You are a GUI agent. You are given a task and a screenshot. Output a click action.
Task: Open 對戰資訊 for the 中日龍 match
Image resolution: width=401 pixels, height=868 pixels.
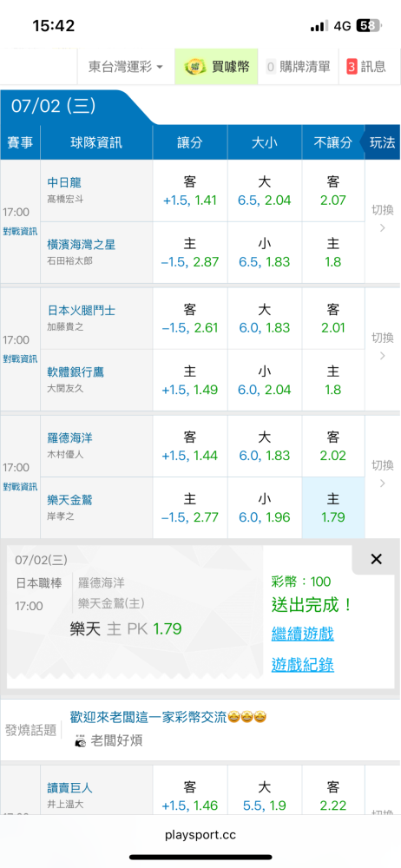(21, 232)
